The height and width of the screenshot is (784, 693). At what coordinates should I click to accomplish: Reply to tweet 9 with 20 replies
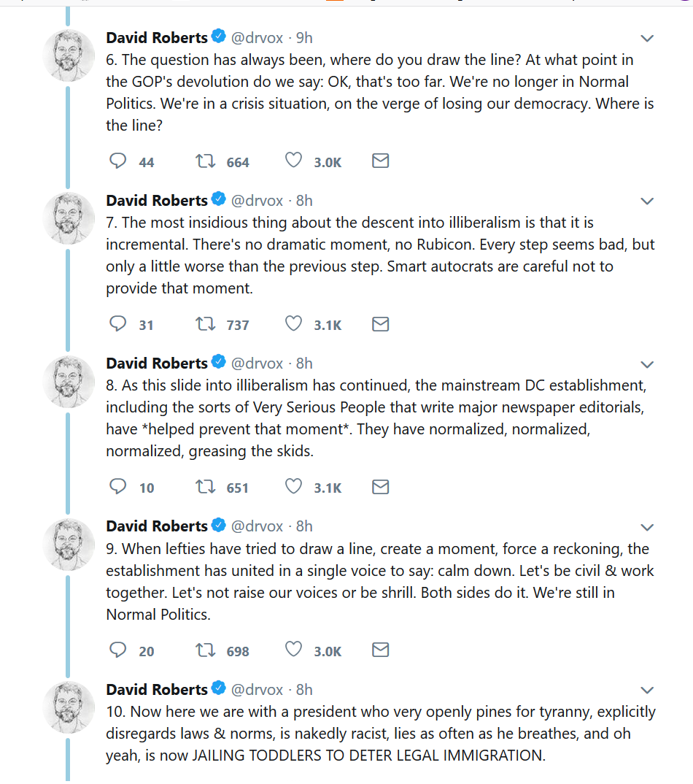[x=118, y=650]
